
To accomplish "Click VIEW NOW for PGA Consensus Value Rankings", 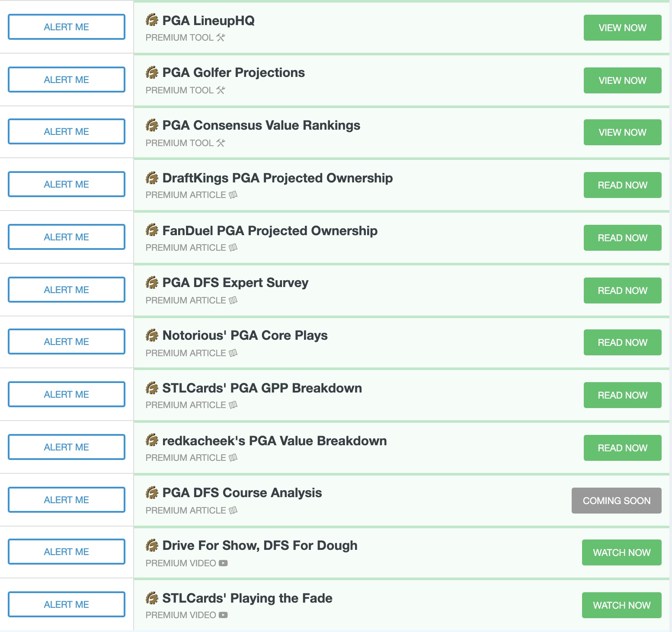I will [623, 132].
